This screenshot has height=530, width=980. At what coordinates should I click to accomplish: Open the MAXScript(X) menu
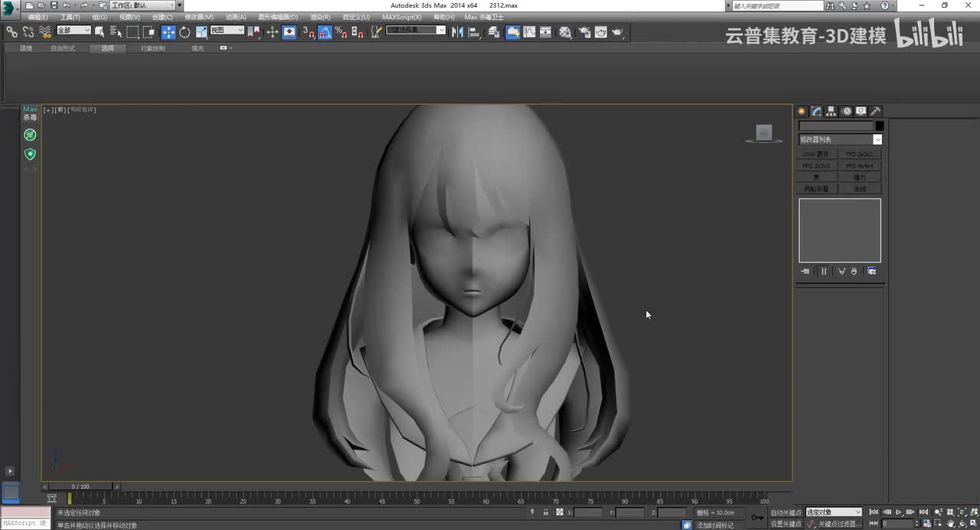(401, 17)
